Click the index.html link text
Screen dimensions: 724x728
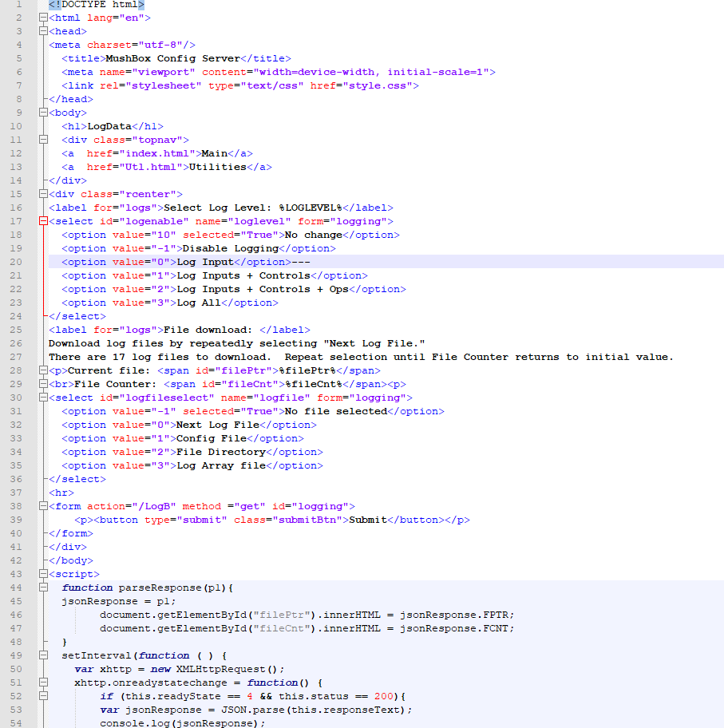(156, 153)
